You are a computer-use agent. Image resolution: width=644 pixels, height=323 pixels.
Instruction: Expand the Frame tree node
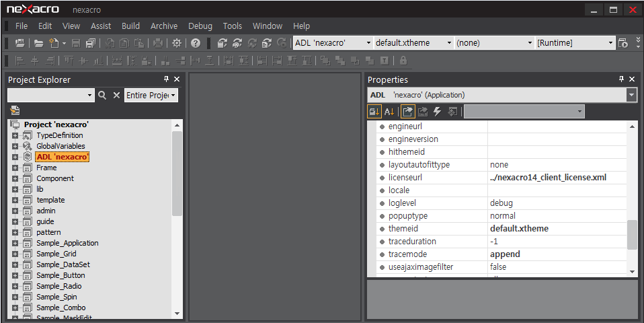click(x=15, y=168)
